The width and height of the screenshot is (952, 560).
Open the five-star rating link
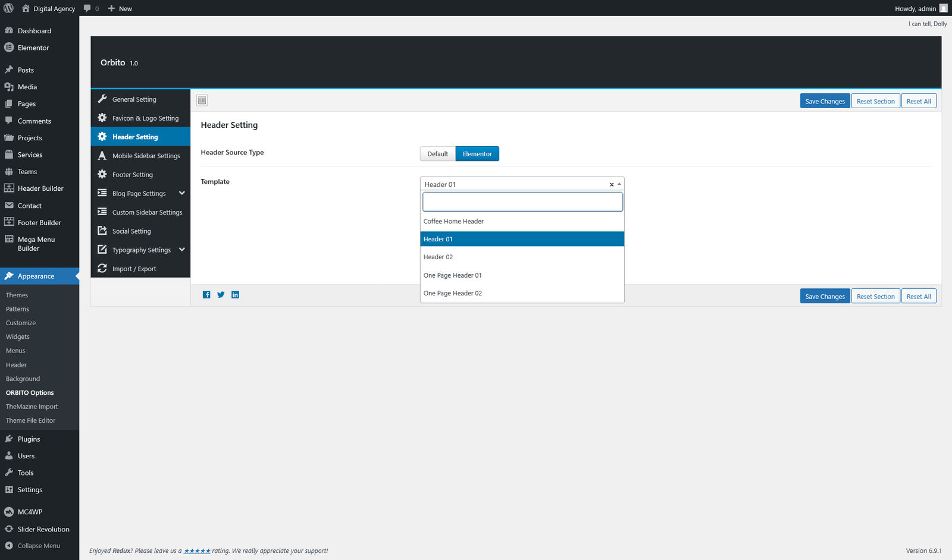point(197,551)
